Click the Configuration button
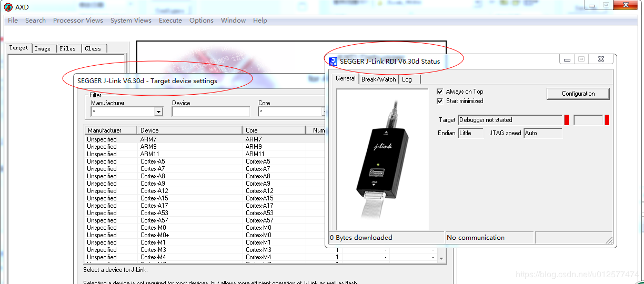Image resolution: width=644 pixels, height=284 pixels. coord(578,94)
